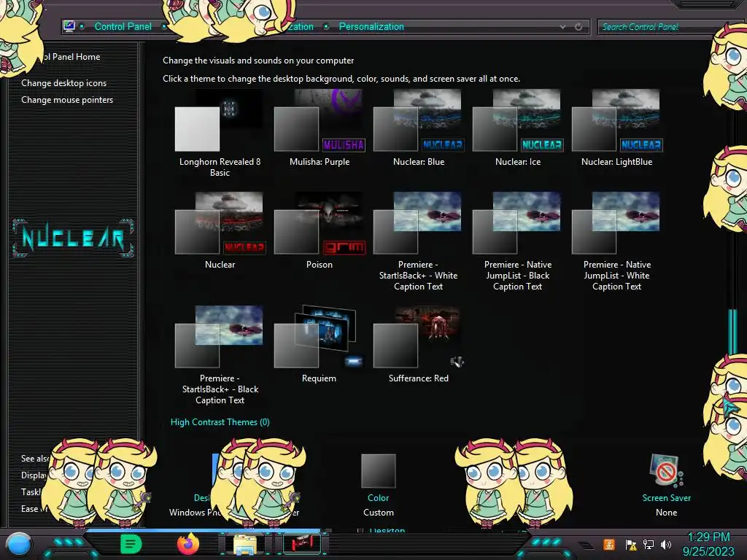Open the Screen Saver icon
The width and height of the screenshot is (747, 560).
point(666,470)
